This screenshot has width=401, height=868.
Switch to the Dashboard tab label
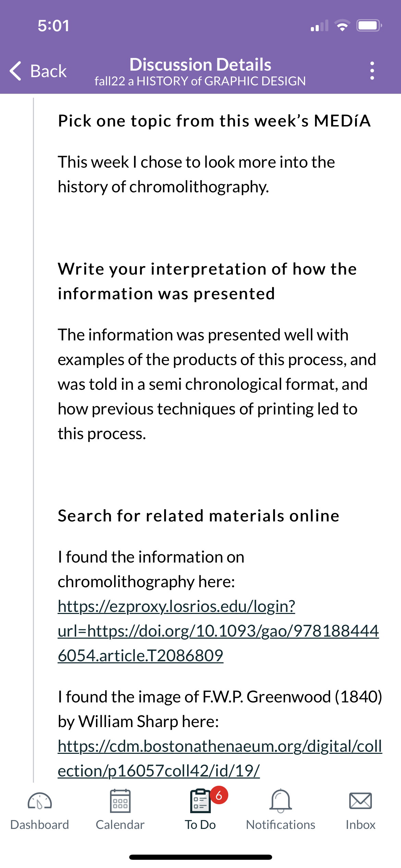(40, 824)
